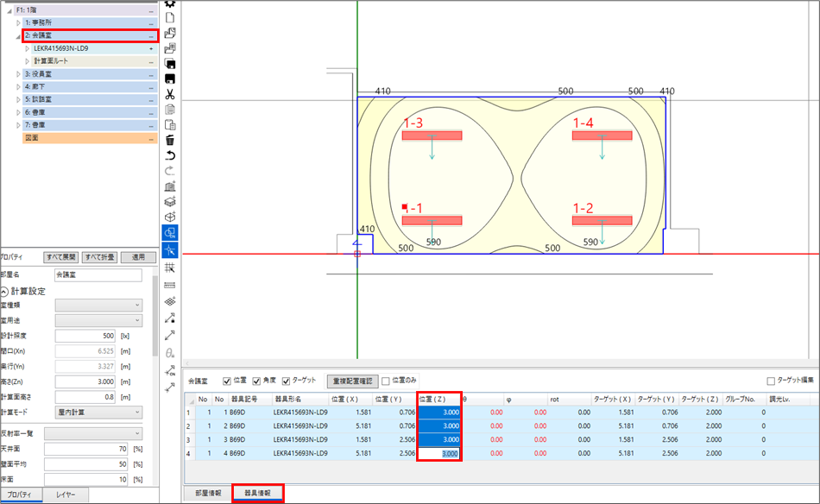This screenshot has height=504, width=820.
Task: Click the target arrow icon without lock
Action: click(170, 335)
